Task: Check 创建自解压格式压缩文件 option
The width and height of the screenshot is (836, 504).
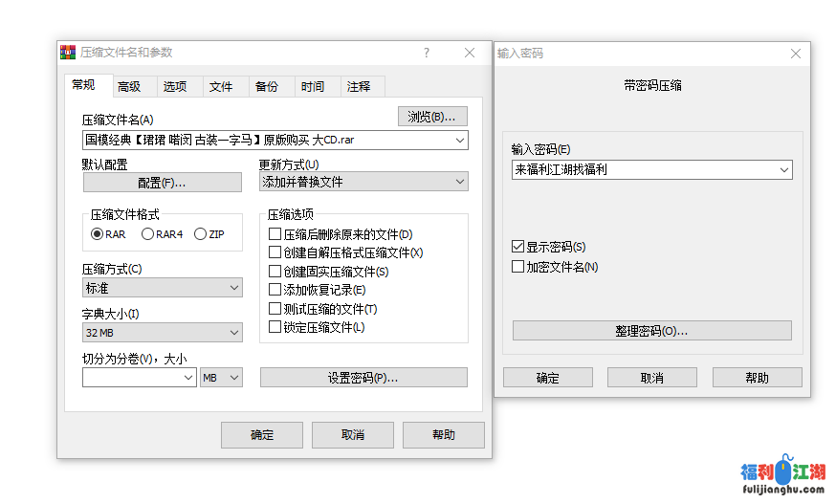Action: coord(275,253)
